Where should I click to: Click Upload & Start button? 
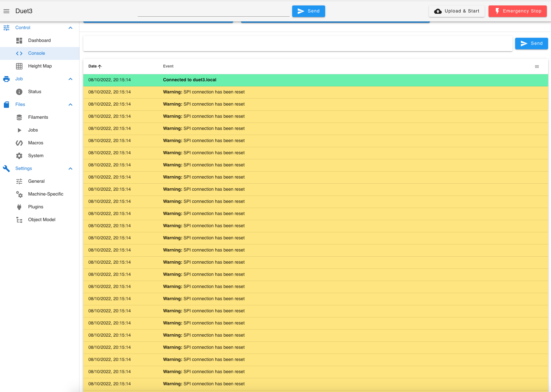[457, 11]
